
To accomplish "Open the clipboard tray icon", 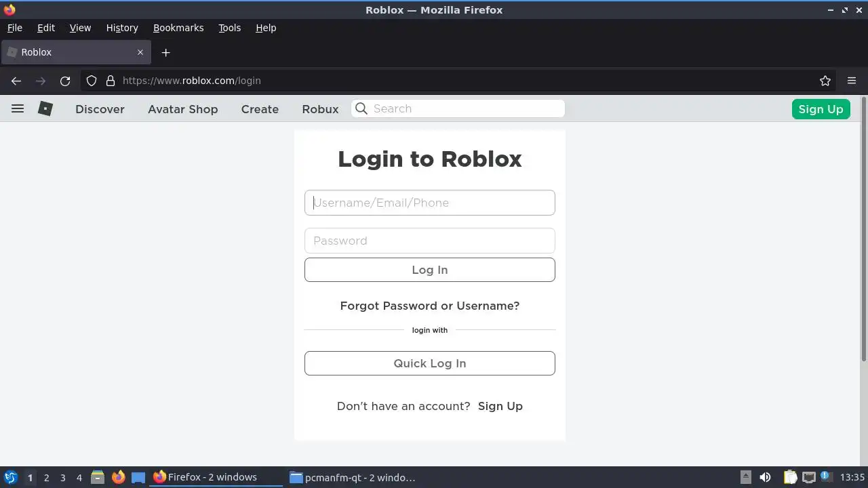I will [x=790, y=477].
